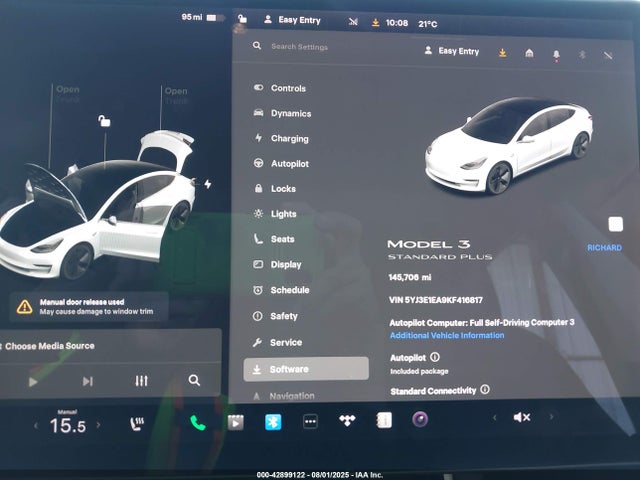Open the Schedule settings menu
This screenshot has height=480, width=640.
click(x=281, y=290)
